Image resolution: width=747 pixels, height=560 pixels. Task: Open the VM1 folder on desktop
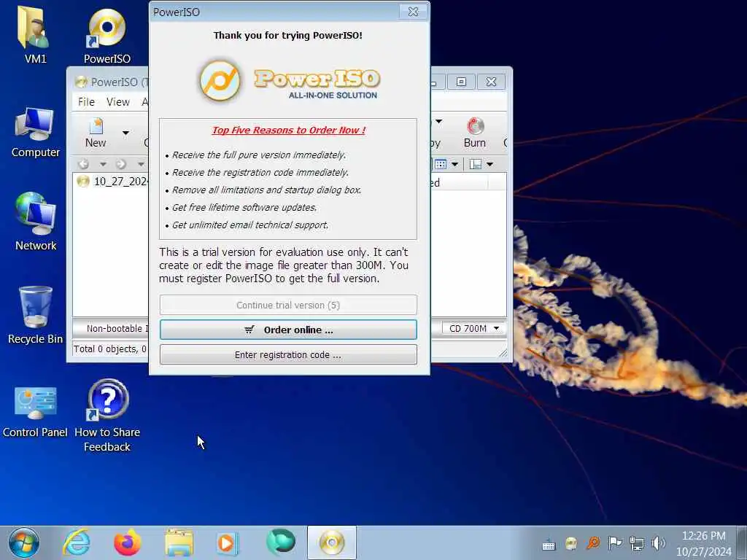[x=35, y=34]
